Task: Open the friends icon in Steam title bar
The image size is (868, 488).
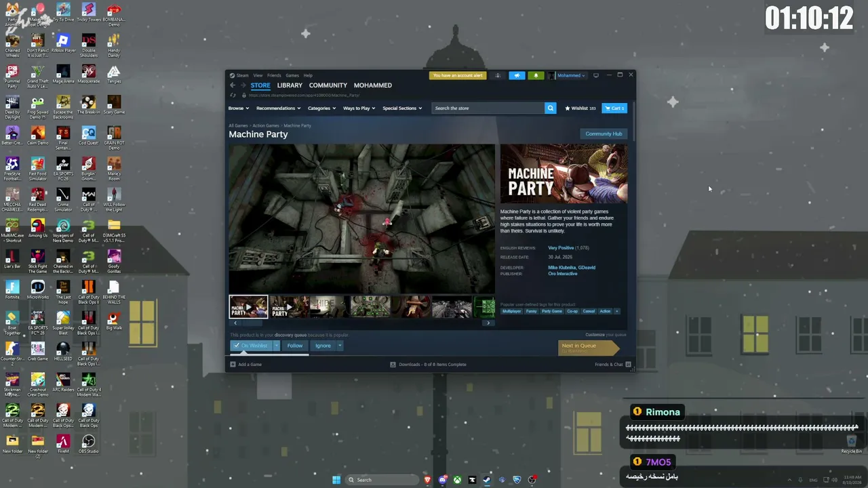Action: (x=498, y=75)
